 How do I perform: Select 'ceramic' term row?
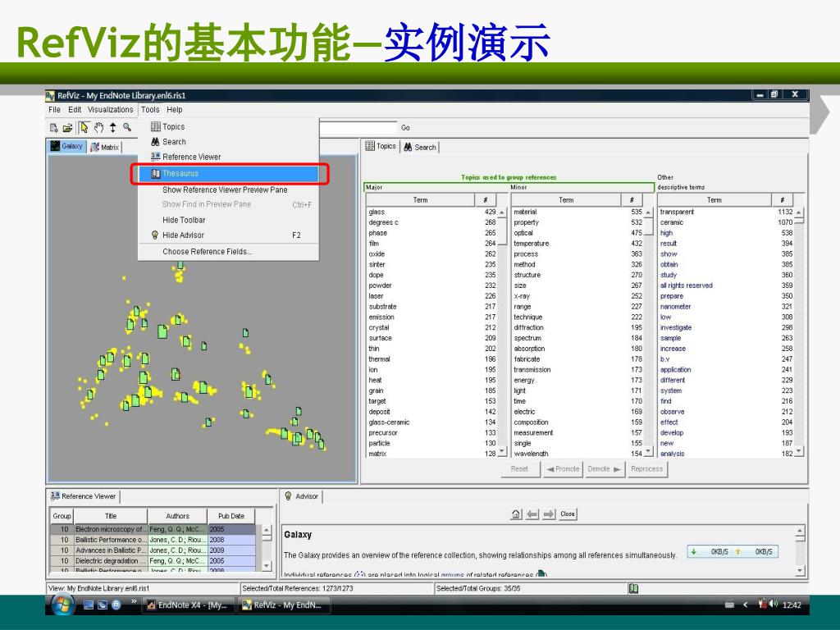coord(727,222)
